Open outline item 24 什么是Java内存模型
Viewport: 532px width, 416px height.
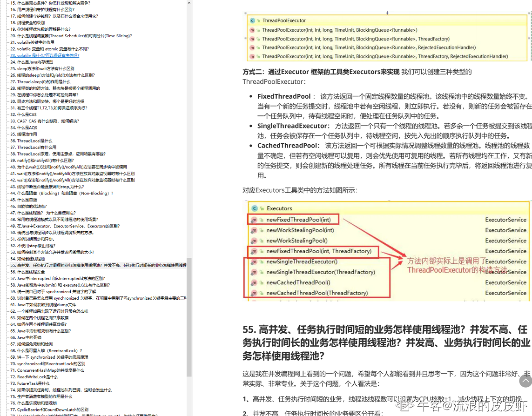click(32, 62)
